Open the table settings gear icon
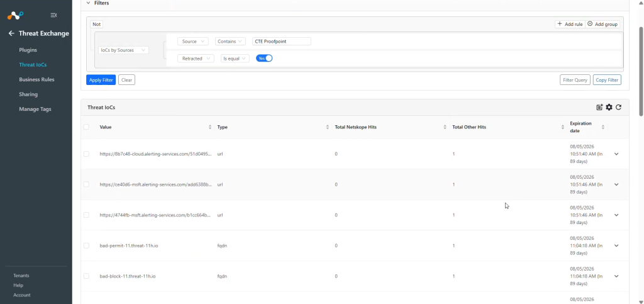The height and width of the screenshot is (304, 644). pos(609,107)
